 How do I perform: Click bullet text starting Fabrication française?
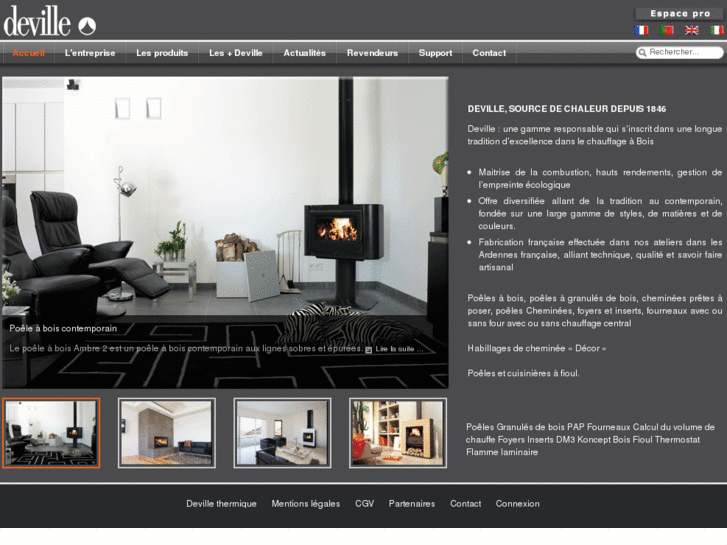pyautogui.click(x=600, y=255)
